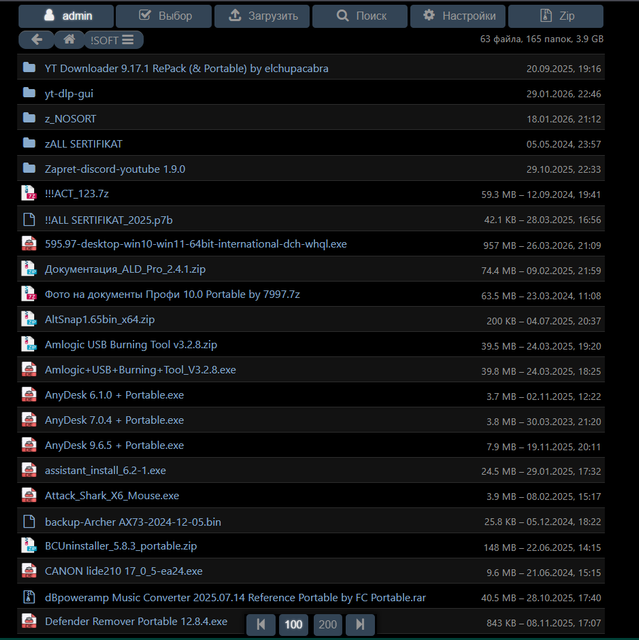Open backup-Archer AX73-2024-12-05.bin

tap(133, 522)
